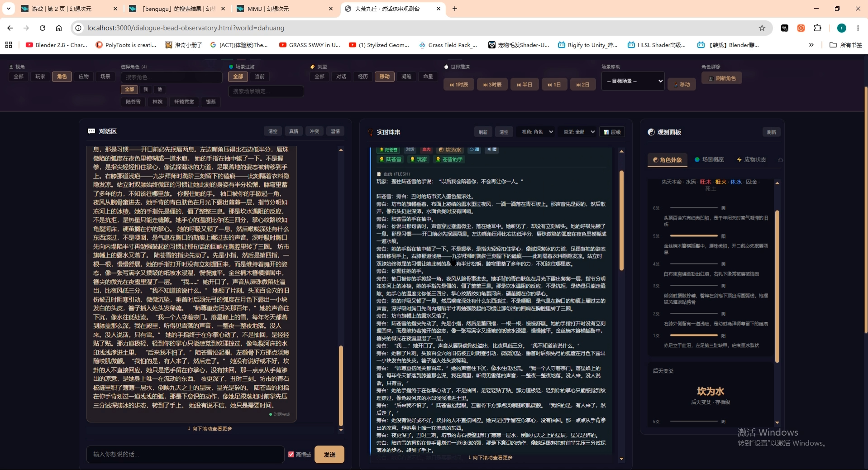This screenshot has width=868, height=470.
Task: Click bead panel scrollbar up arrow
Action: point(621,151)
